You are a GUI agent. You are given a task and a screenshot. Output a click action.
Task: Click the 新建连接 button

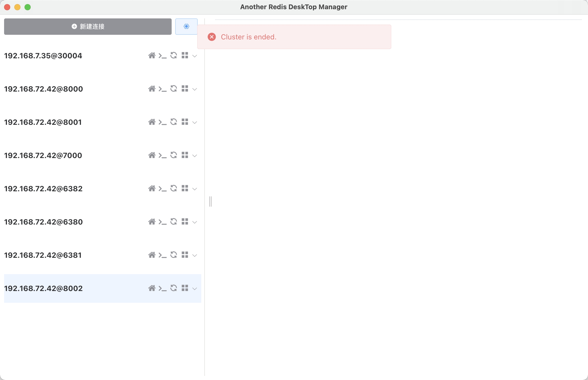pos(87,26)
